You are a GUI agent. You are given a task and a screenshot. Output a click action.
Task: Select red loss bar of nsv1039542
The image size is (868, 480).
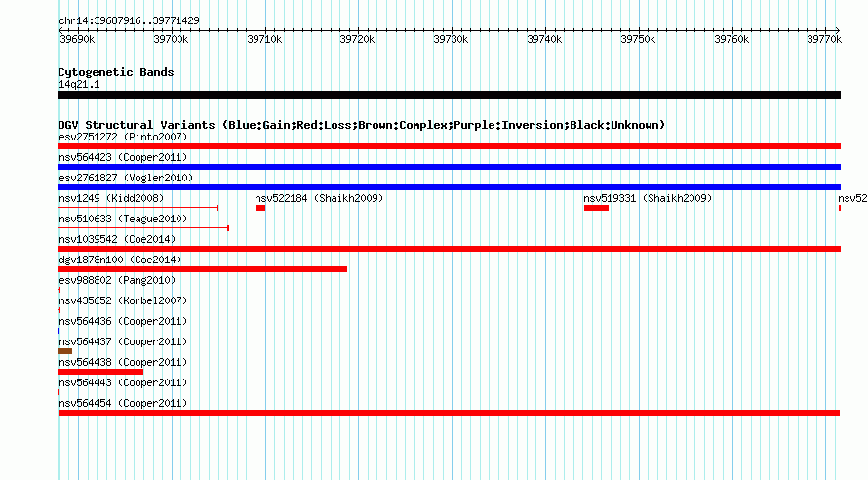[x=449, y=249]
